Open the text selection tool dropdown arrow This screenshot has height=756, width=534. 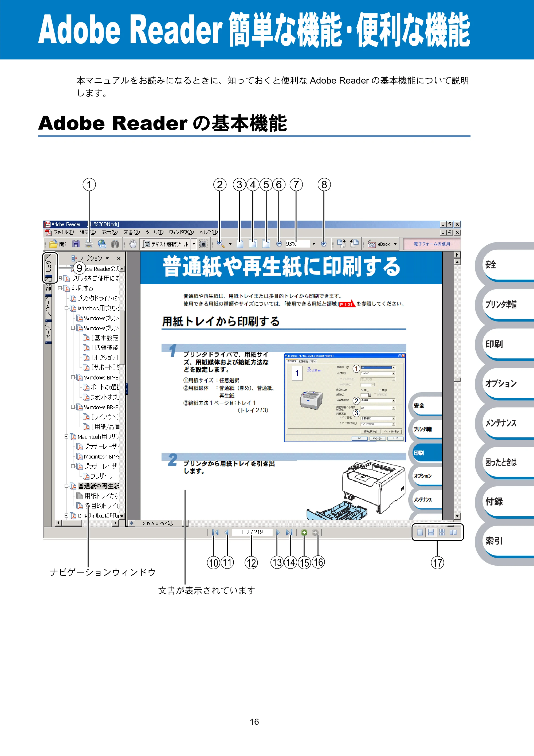[194, 244]
